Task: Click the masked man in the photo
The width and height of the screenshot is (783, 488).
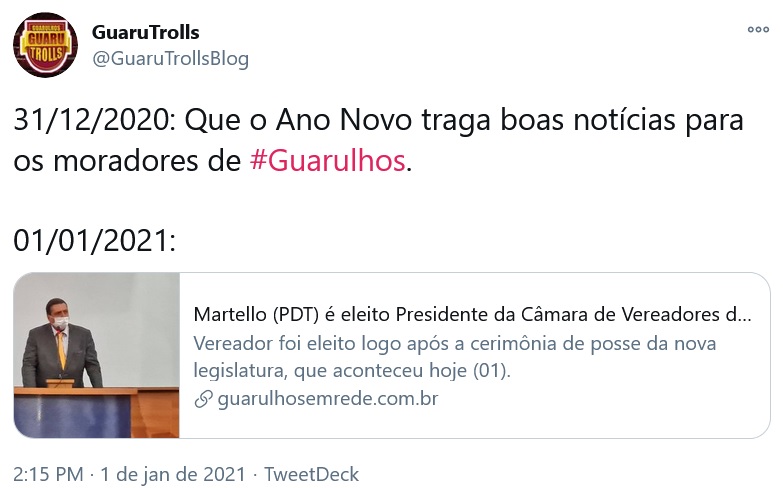Action: pyautogui.click(x=61, y=344)
